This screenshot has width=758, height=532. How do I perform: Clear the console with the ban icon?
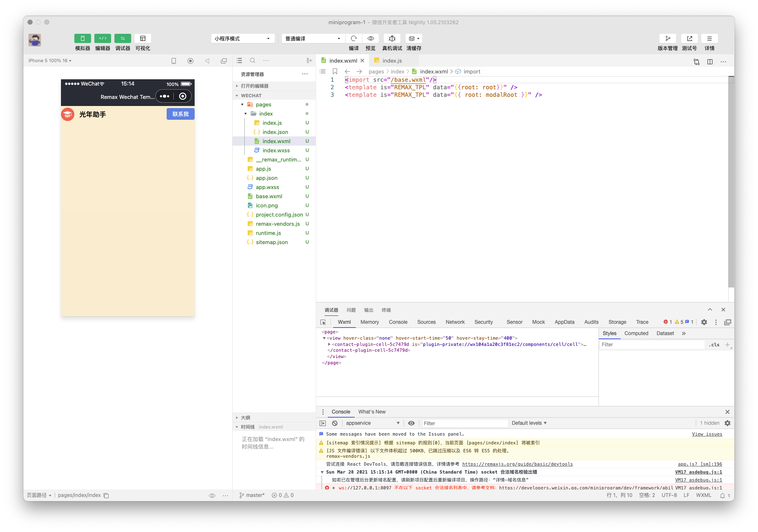click(335, 423)
